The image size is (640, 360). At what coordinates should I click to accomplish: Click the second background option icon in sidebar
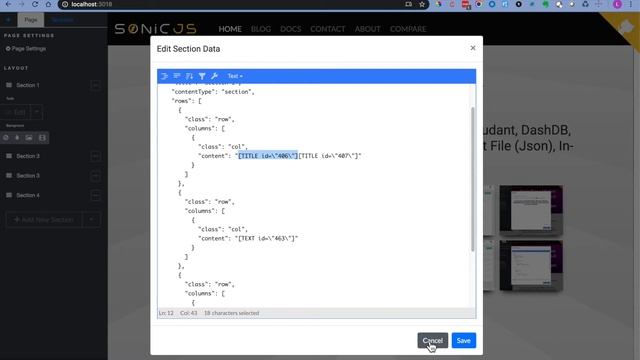click(17, 138)
